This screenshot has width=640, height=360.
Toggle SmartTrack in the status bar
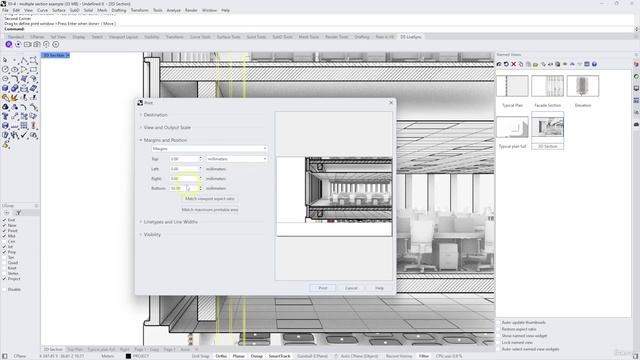pos(279,356)
